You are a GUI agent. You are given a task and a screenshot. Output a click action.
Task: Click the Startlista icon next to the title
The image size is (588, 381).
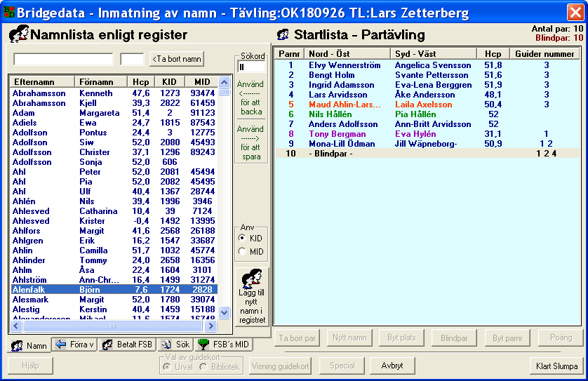tap(283, 34)
